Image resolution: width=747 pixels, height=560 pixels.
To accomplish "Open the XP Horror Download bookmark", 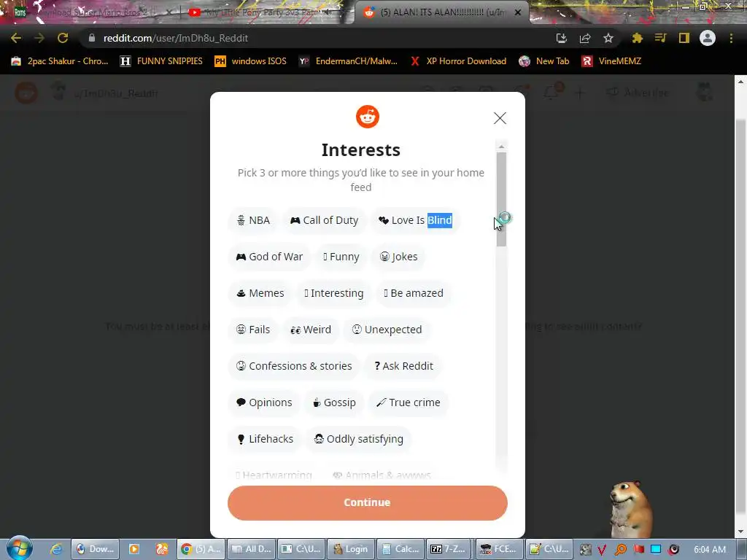I will (458, 61).
